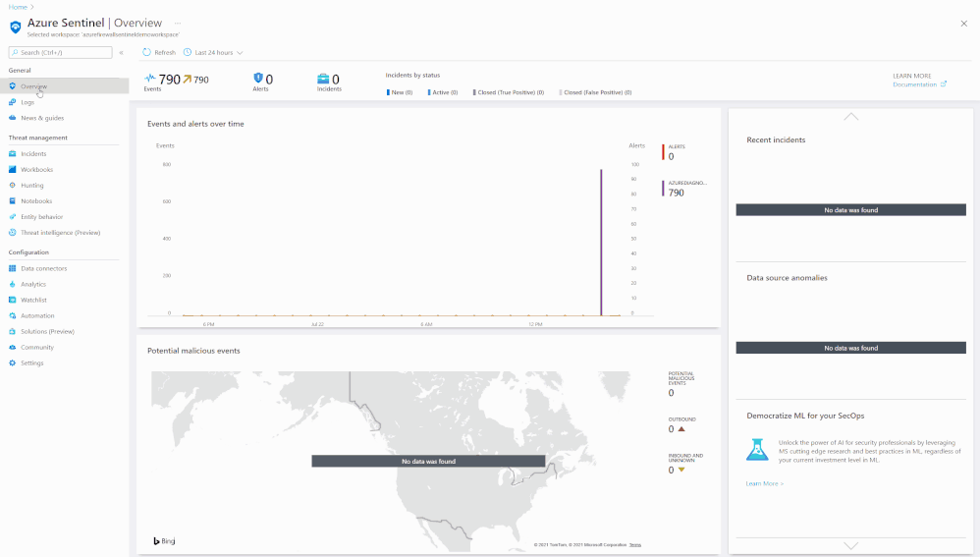Click Closed (True Positive) (0) legend
Image resolution: width=980 pixels, height=557 pixels.
pyautogui.click(x=509, y=92)
